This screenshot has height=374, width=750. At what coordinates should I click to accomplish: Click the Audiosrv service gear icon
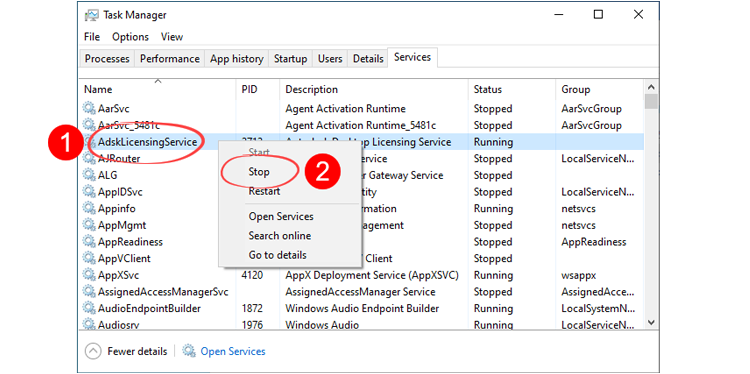click(x=89, y=325)
